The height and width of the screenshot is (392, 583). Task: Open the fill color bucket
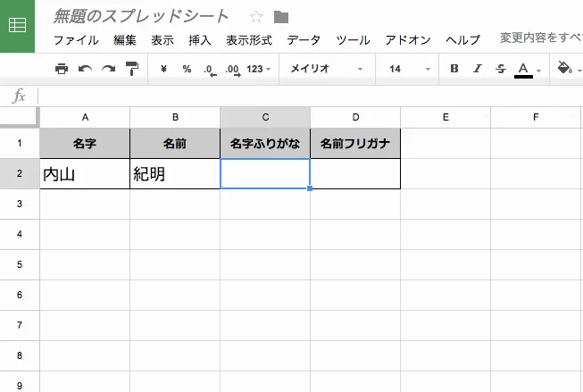coord(564,68)
